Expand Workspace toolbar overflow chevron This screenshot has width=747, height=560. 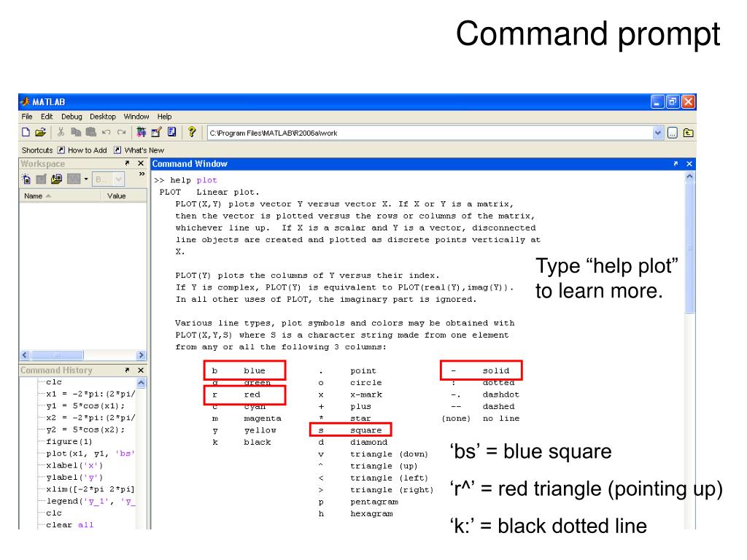click(x=142, y=174)
